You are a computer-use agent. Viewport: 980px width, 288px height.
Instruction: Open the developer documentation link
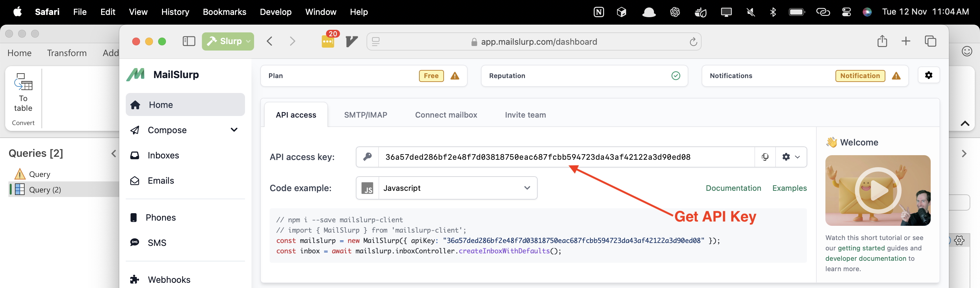click(866, 258)
